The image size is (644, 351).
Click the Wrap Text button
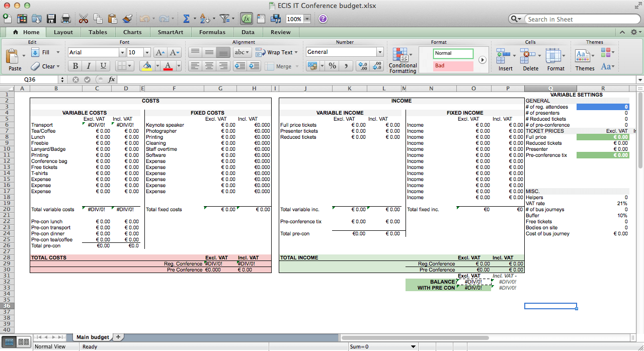pos(276,52)
